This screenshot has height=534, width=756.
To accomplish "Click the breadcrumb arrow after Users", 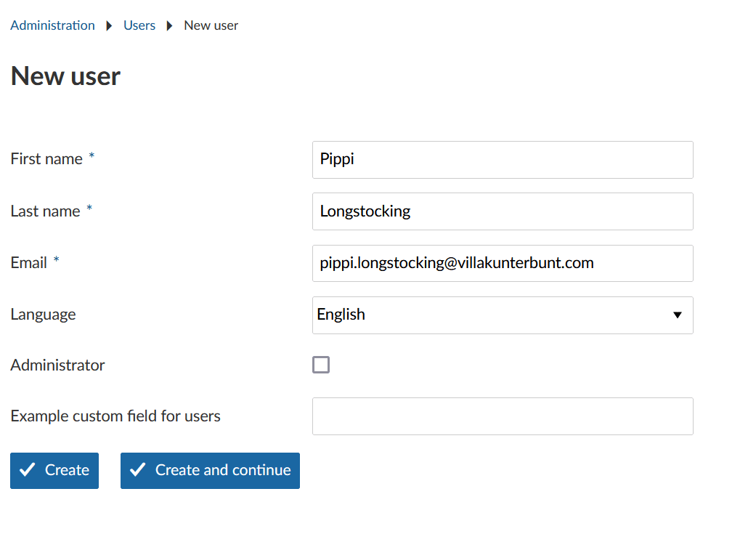I will point(168,25).
